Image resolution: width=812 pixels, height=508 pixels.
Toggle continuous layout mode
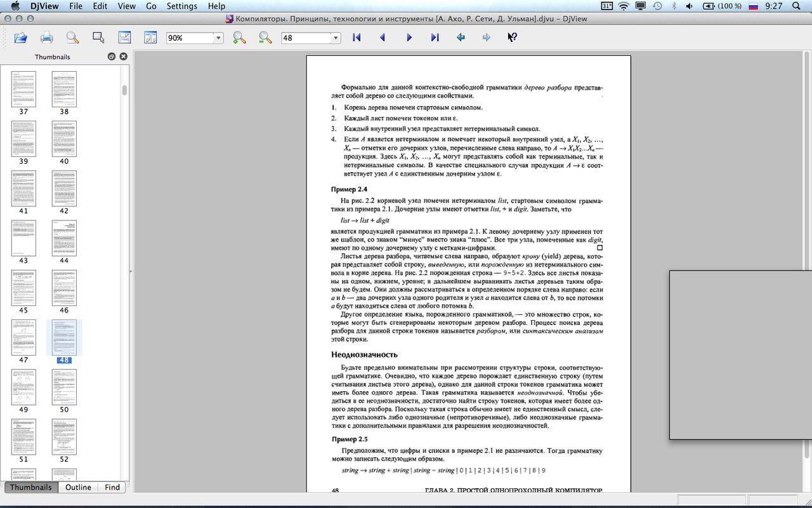[x=124, y=37]
